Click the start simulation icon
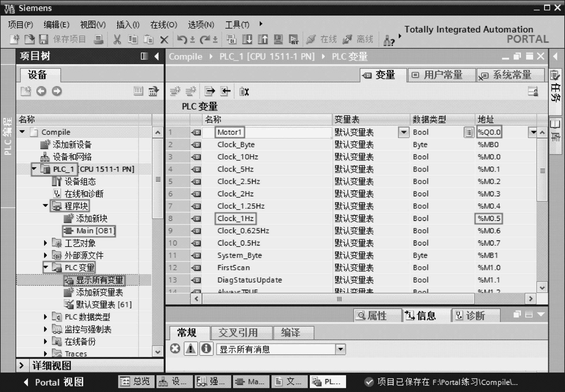Viewport: 565px width, 392px height. [278, 39]
